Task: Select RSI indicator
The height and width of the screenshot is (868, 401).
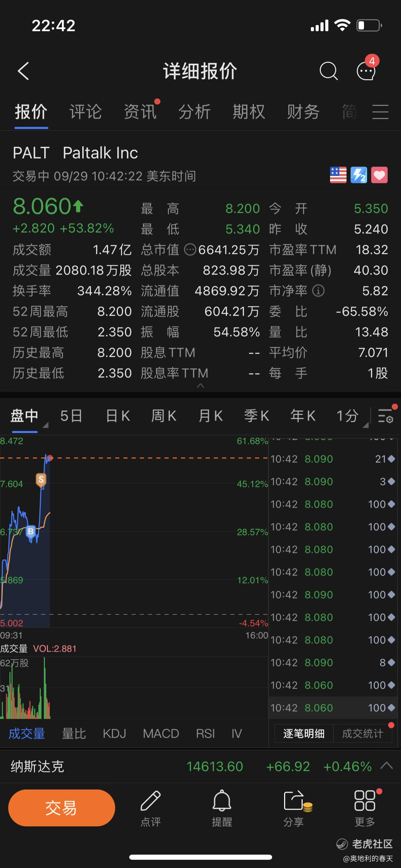Action: pos(205,734)
